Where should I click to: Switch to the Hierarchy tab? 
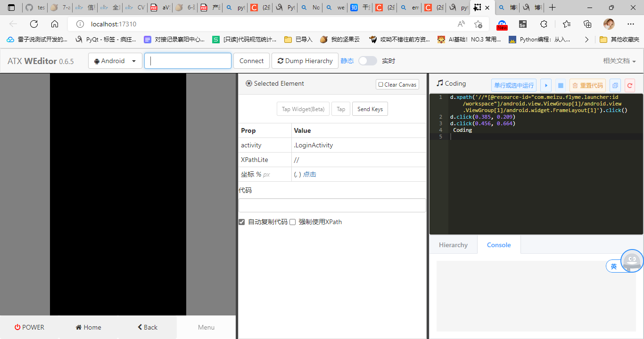point(453,244)
